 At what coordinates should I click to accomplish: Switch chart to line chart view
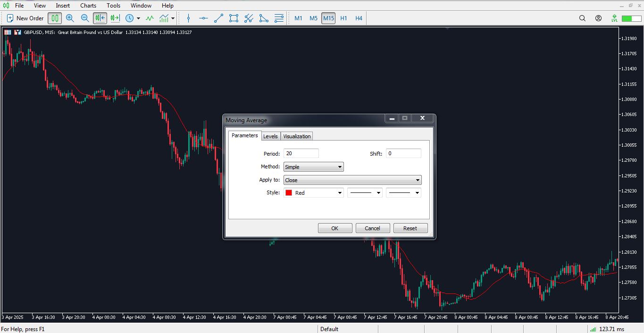coord(150,18)
